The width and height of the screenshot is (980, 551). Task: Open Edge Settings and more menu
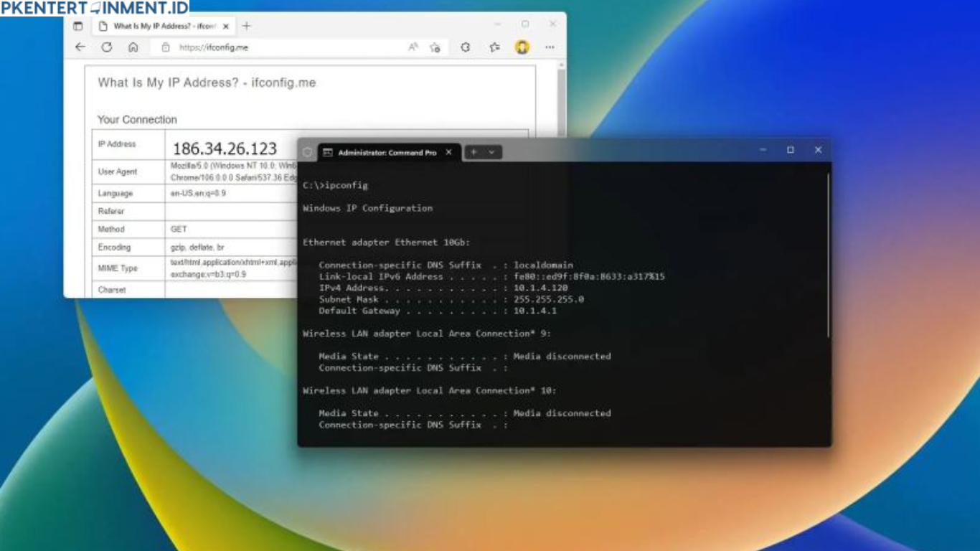click(x=550, y=47)
